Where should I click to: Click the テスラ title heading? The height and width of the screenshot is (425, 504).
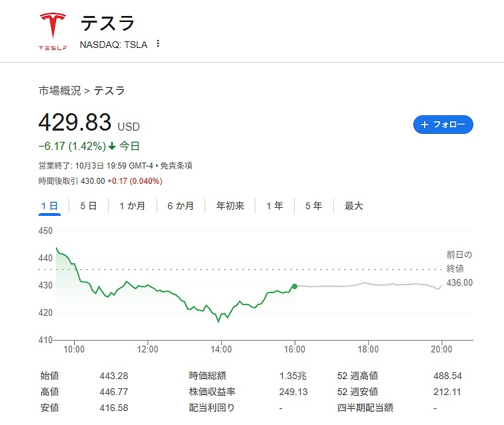107,23
